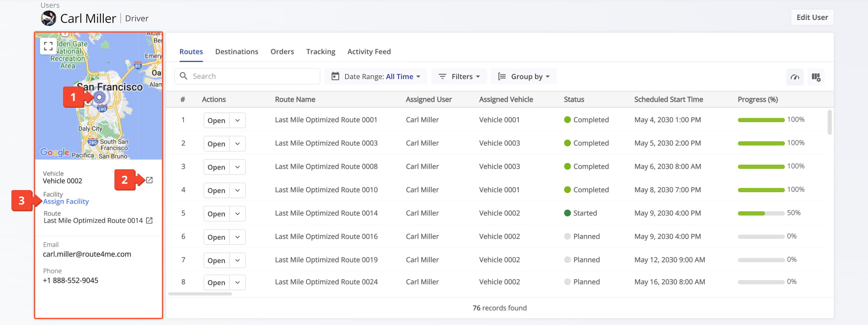This screenshot has height=325, width=868.
Task: Switch to the Activity Feed tab
Action: click(369, 52)
